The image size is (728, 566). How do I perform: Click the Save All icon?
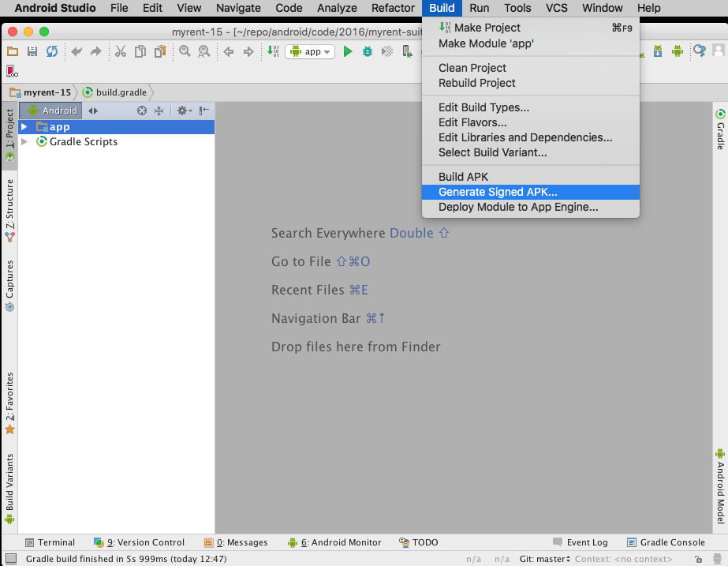point(32,51)
